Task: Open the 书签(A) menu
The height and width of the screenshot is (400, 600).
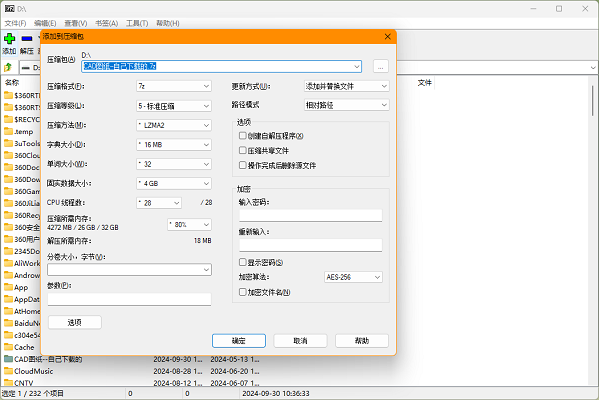Action: pyautogui.click(x=106, y=23)
